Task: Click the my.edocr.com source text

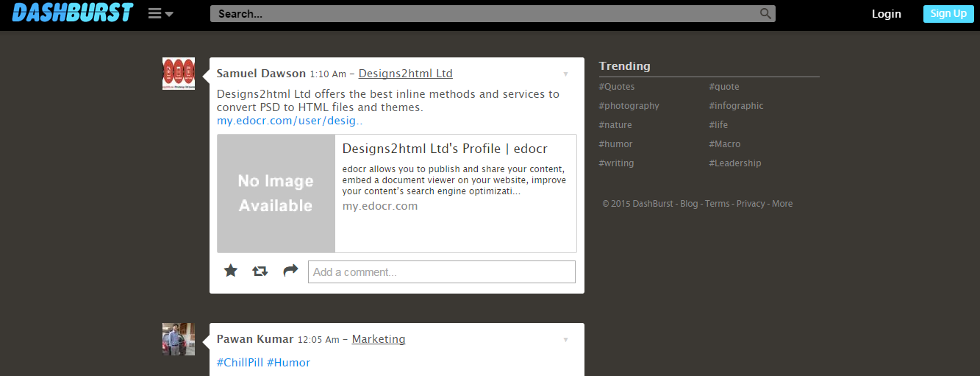Action: pyautogui.click(x=380, y=206)
